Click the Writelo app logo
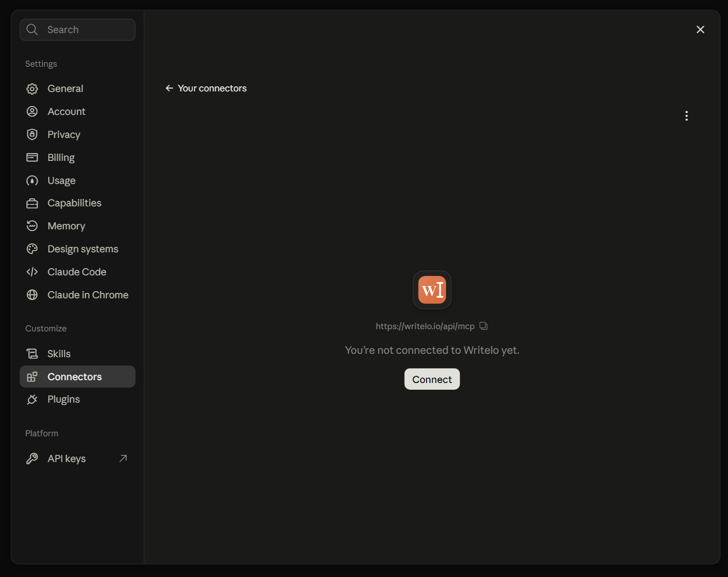This screenshot has height=577, width=728. tap(432, 290)
